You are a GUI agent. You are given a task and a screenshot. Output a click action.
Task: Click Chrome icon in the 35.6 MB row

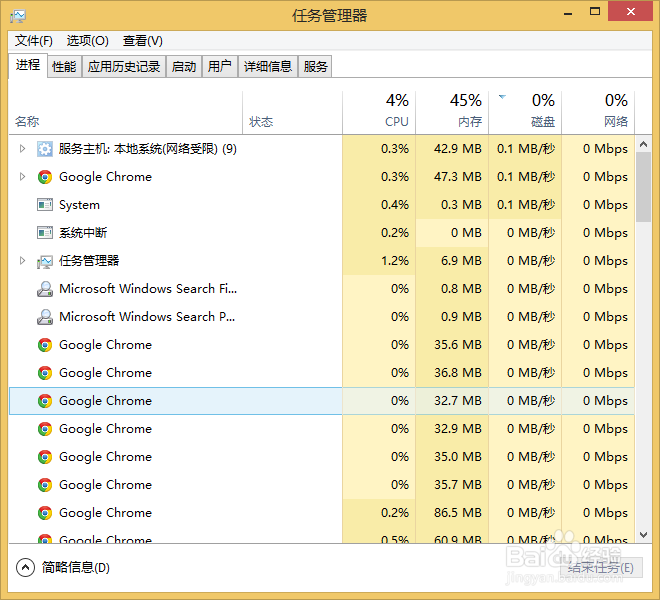[x=45, y=345]
